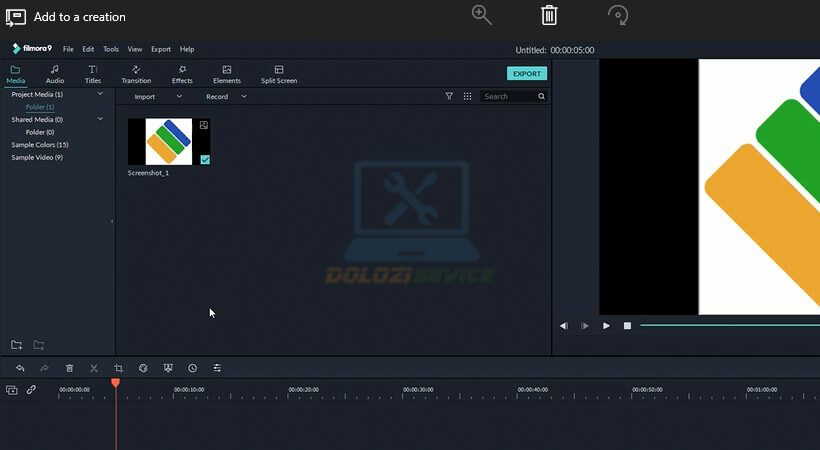The image size is (820, 450).
Task: Open the color correction tool icon
Action: click(x=143, y=368)
